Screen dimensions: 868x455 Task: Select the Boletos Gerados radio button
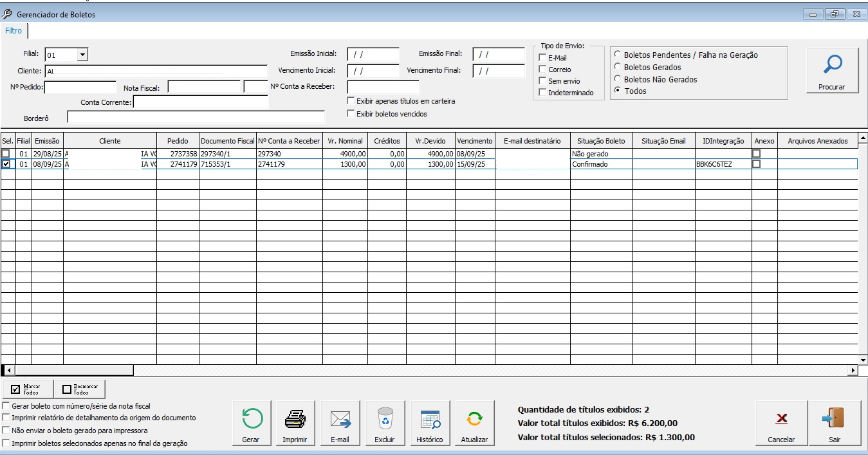coord(618,67)
